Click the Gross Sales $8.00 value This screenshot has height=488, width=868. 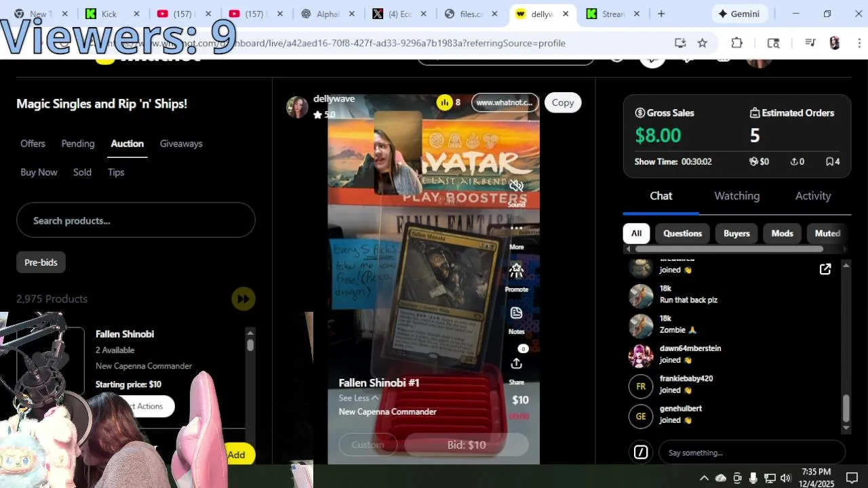pos(658,136)
